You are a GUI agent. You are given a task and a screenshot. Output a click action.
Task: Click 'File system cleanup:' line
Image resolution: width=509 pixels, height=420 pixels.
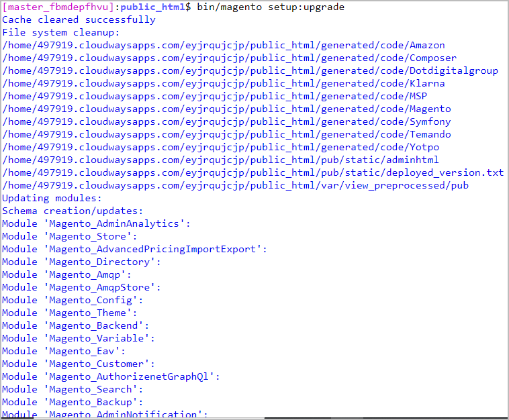[61, 32]
